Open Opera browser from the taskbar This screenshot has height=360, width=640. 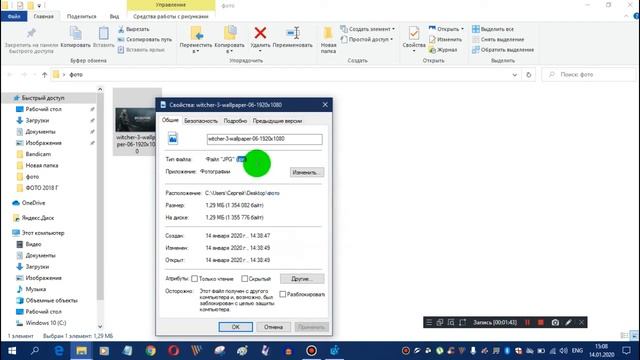click(173, 351)
